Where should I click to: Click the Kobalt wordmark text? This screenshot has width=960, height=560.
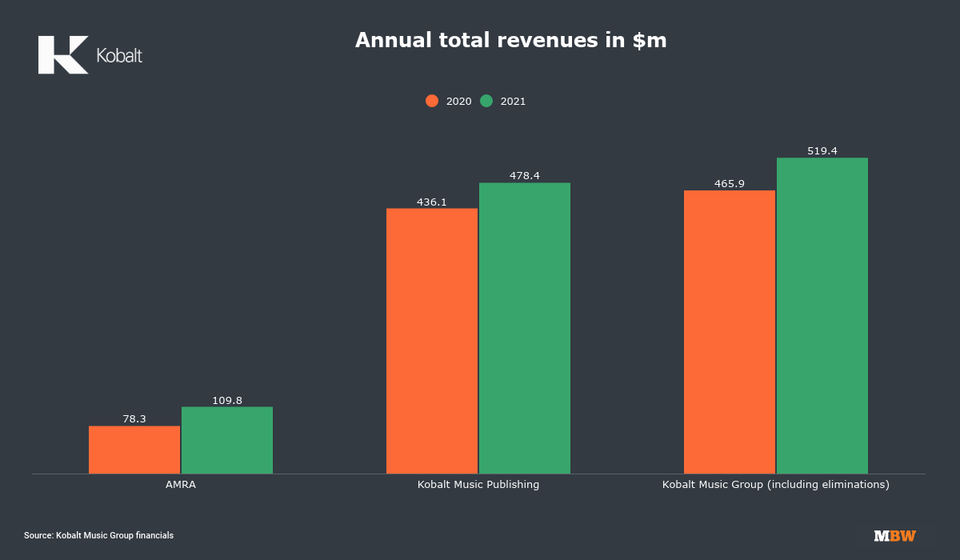click(119, 56)
